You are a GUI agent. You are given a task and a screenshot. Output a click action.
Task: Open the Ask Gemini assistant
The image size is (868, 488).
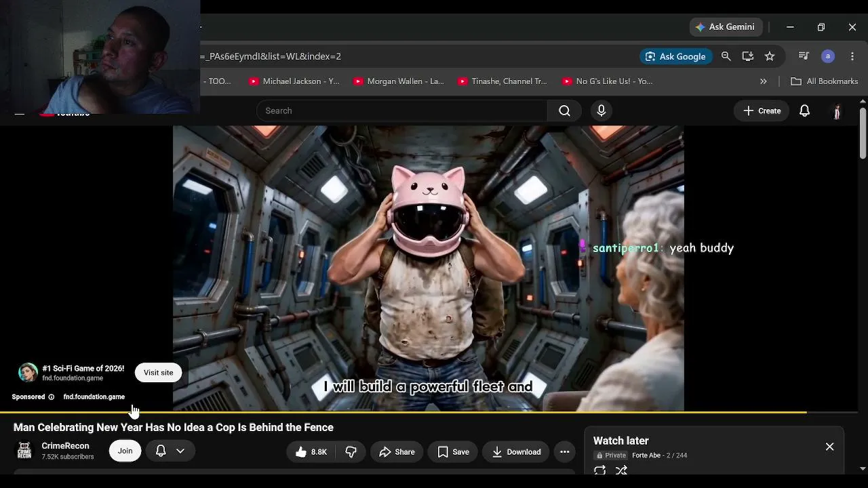click(725, 27)
